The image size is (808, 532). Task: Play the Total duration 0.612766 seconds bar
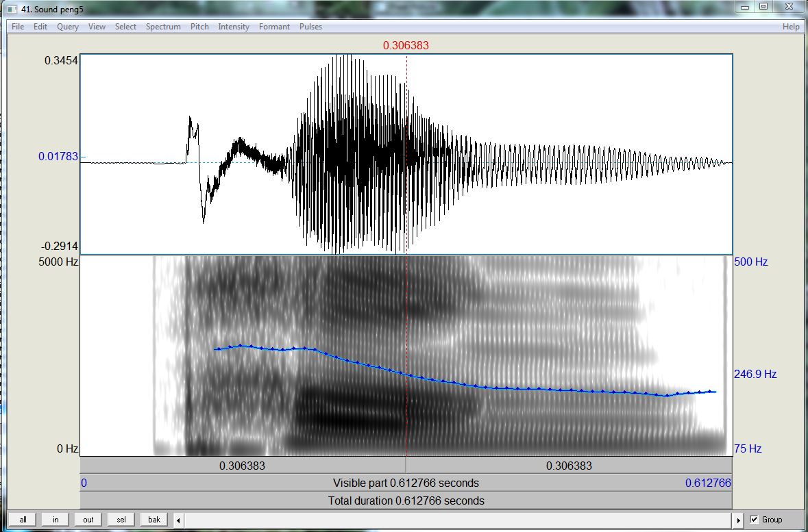pyautogui.click(x=406, y=501)
